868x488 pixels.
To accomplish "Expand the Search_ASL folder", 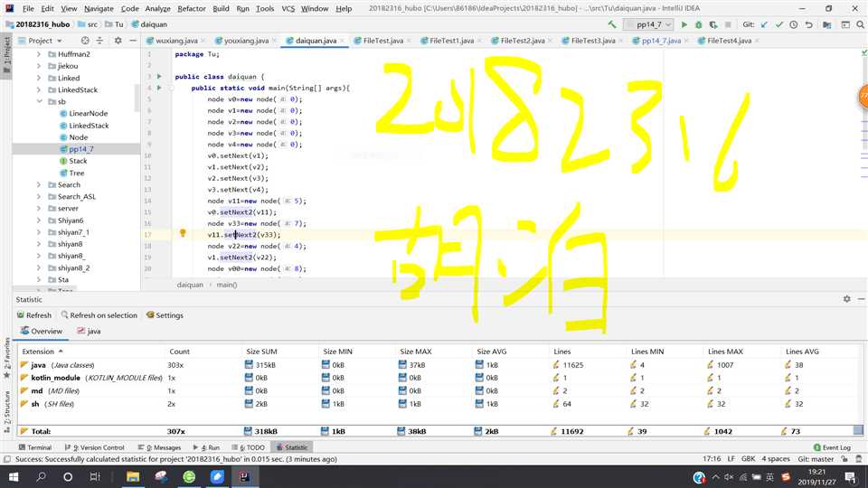I will (x=39, y=196).
